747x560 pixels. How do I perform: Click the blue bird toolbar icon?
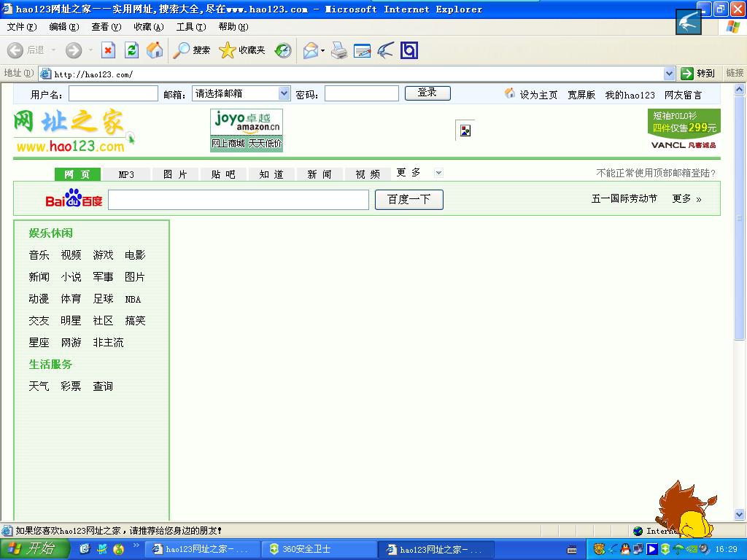pyautogui.click(x=385, y=50)
